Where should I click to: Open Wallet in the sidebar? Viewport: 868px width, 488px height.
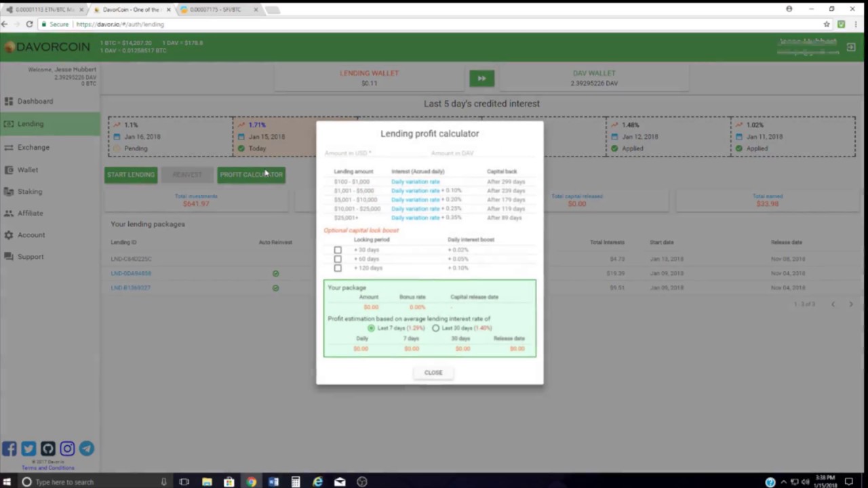click(28, 169)
